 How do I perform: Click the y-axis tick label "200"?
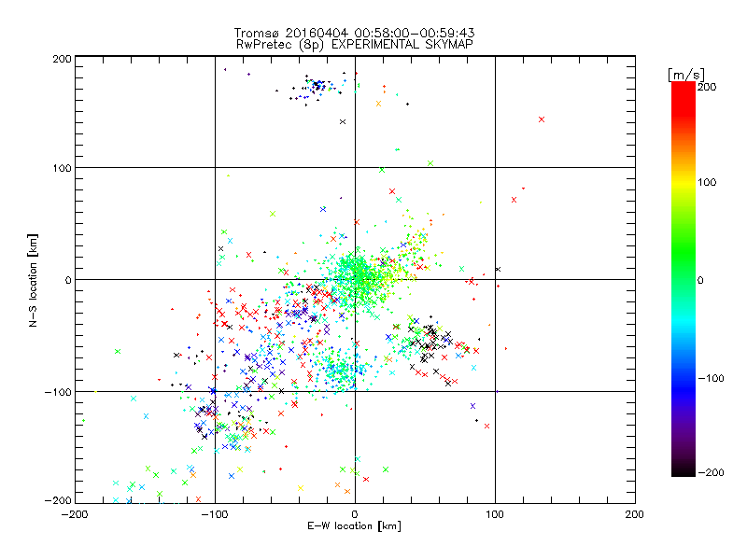click(62, 59)
